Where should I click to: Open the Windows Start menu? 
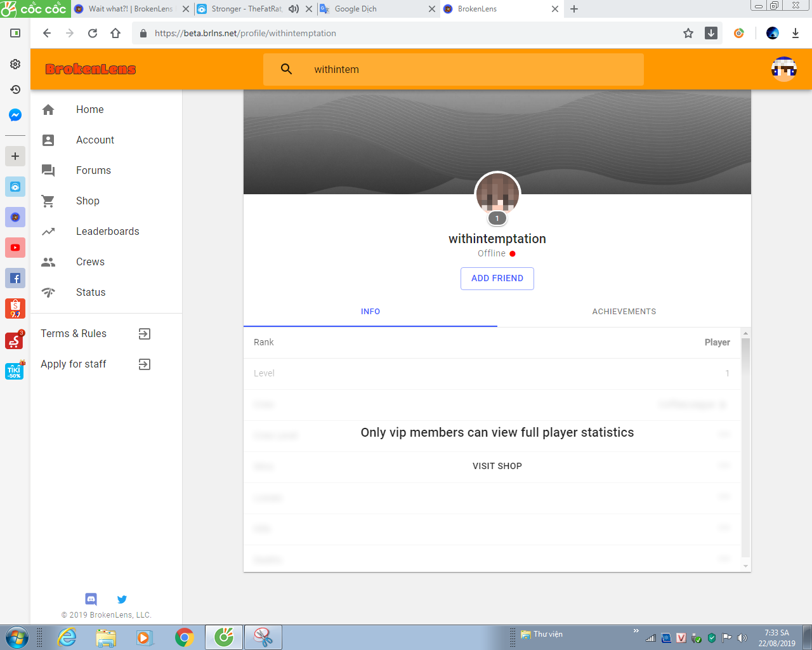tap(16, 637)
